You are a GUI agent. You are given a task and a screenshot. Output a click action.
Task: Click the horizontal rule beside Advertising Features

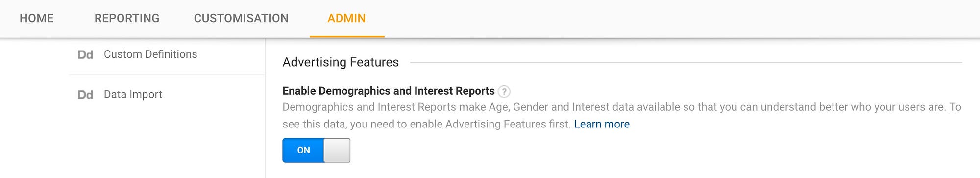click(686, 63)
